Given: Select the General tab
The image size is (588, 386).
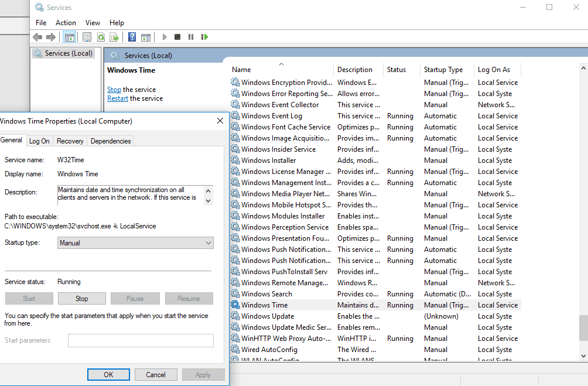Looking at the screenshot, I should coord(11,140).
